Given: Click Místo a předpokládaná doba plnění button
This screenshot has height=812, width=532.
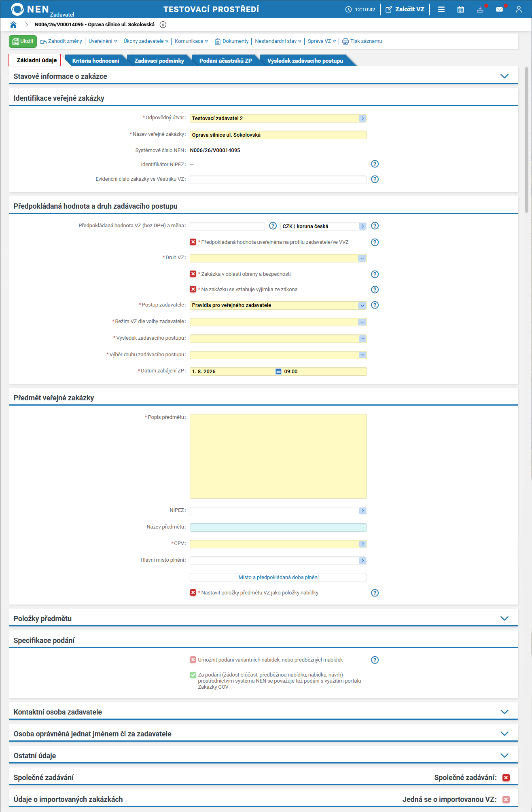Looking at the screenshot, I should point(278,577).
